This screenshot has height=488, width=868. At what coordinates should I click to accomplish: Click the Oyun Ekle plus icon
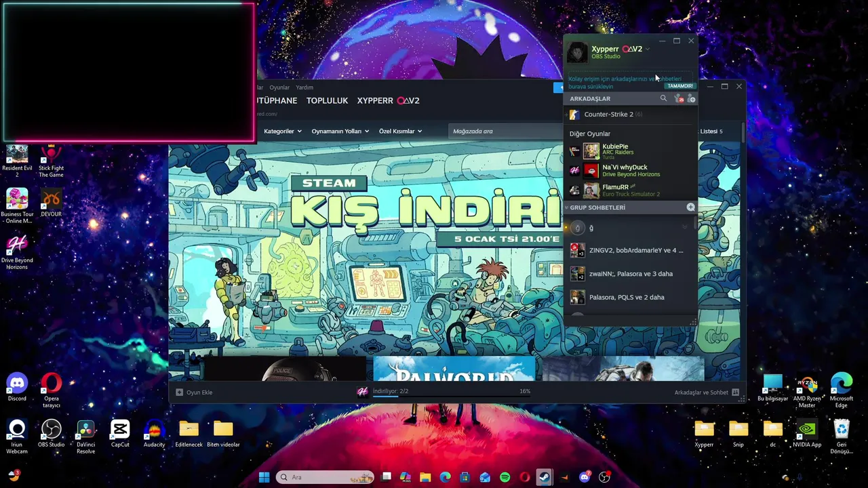click(x=179, y=392)
